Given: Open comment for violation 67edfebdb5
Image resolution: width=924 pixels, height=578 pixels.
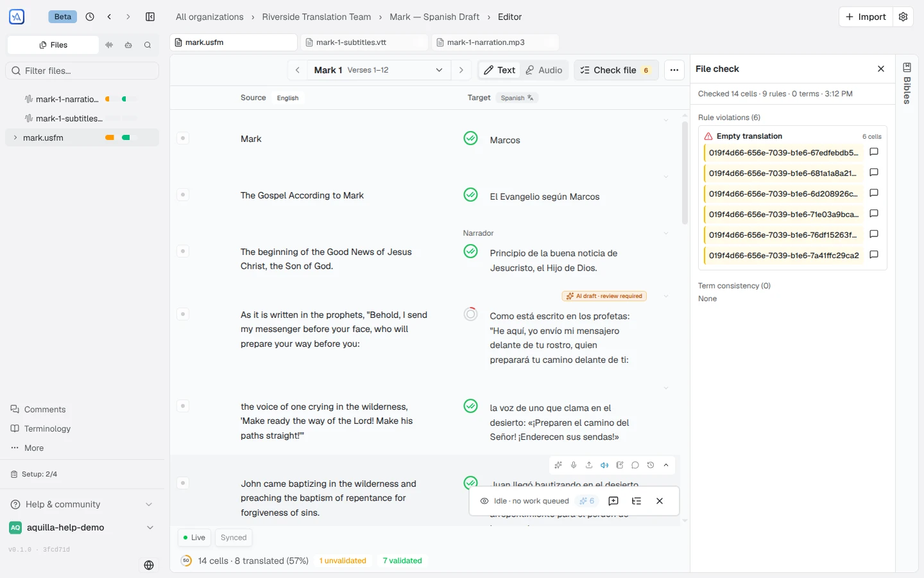Looking at the screenshot, I should point(874,152).
